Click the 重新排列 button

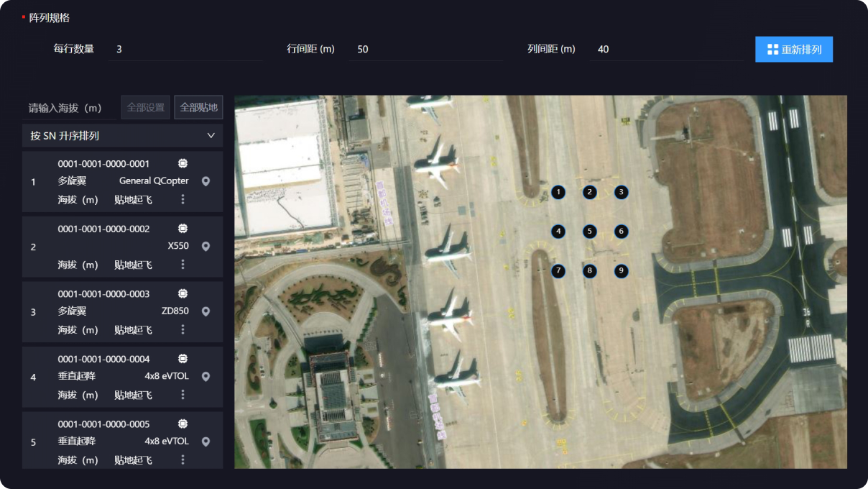click(794, 50)
